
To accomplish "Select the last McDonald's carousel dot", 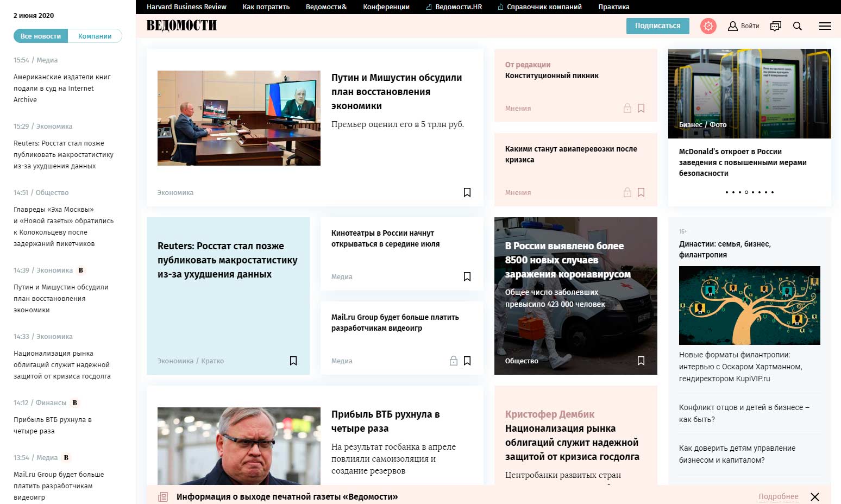I will coord(773,192).
